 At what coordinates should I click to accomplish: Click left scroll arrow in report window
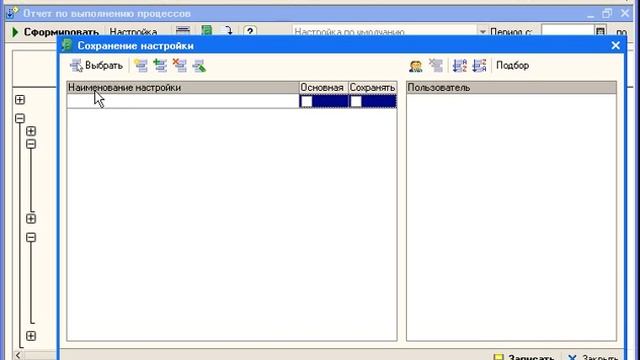pyautogui.click(x=18, y=355)
